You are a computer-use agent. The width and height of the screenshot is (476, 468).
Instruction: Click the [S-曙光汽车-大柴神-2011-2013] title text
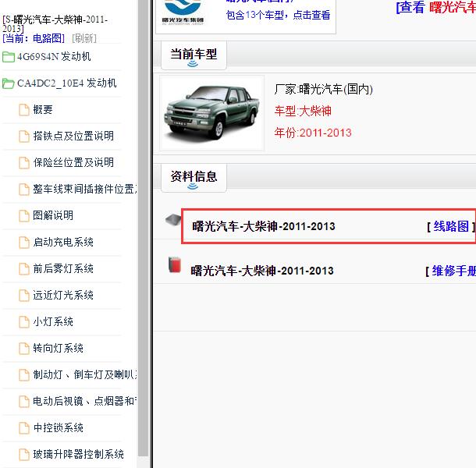(55, 24)
